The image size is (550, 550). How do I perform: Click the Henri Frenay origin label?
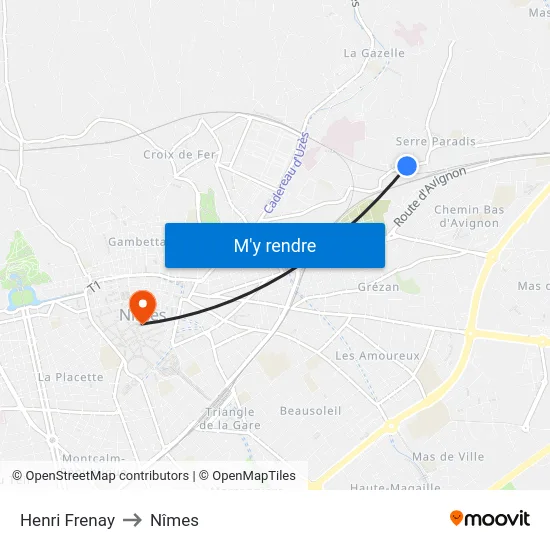pos(67,520)
